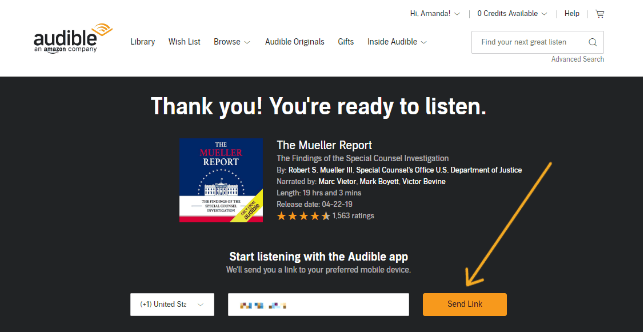The width and height of the screenshot is (644, 332).
Task: Click narrator Victor Bevine
Action: [x=424, y=182]
